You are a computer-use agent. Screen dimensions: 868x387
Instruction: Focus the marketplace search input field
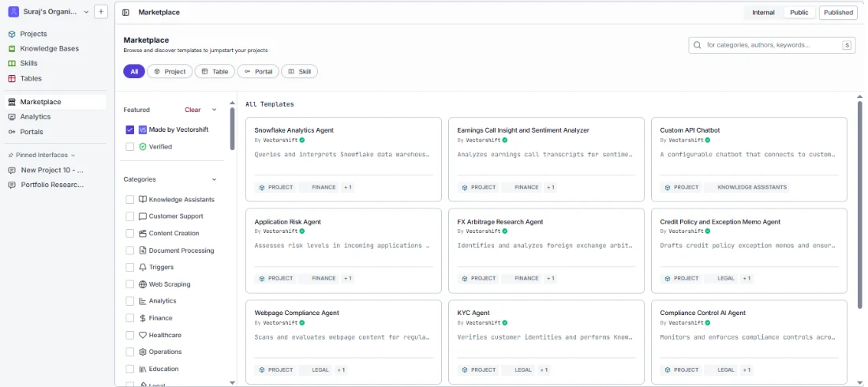pos(771,46)
